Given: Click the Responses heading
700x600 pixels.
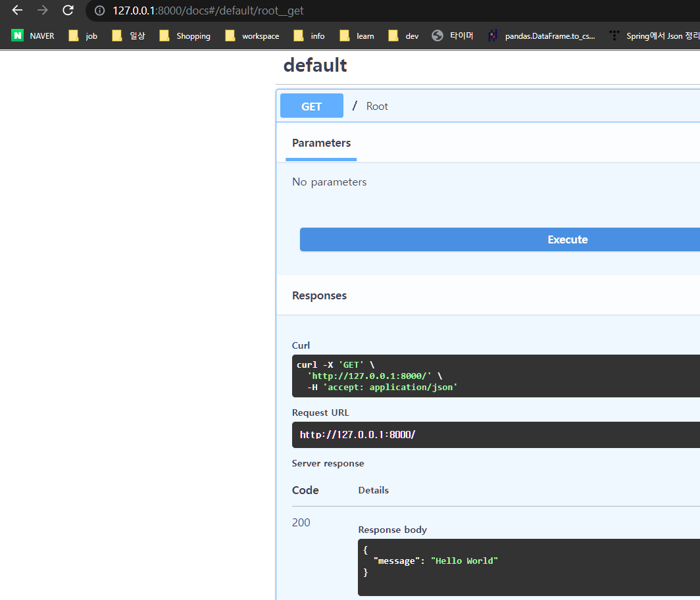Looking at the screenshot, I should tap(319, 295).
